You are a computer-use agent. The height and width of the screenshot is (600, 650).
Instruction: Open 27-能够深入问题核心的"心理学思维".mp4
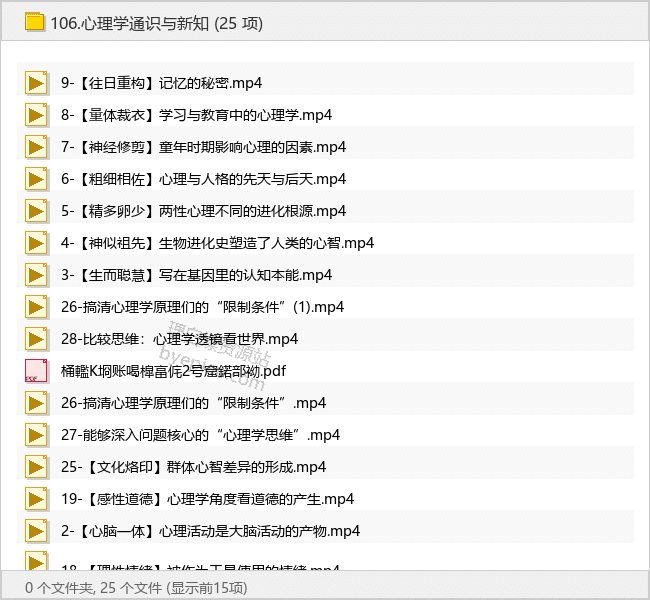(x=201, y=435)
